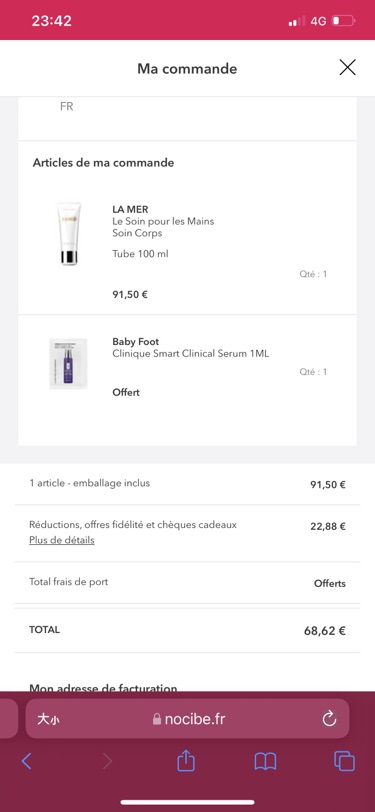This screenshot has width=375, height=812.
Task: Open the LA MER product name
Action: (131, 209)
